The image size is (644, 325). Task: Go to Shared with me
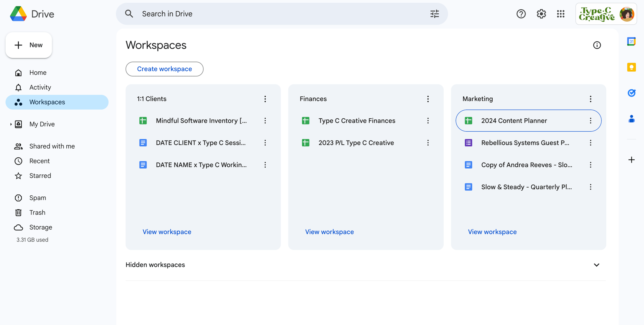(x=52, y=146)
